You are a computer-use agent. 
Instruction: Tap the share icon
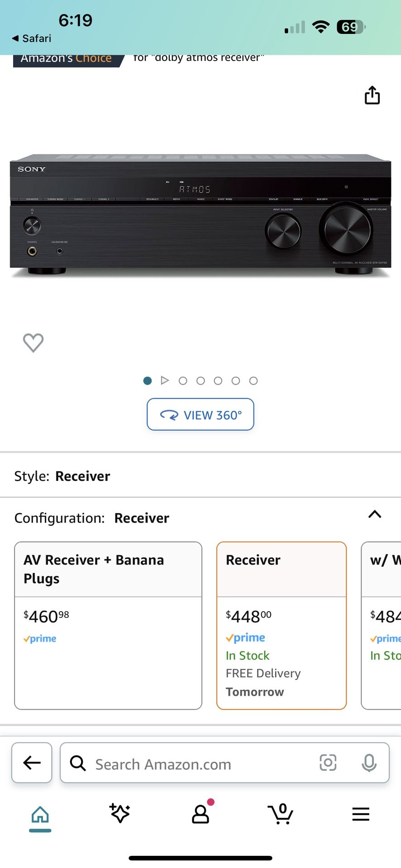click(372, 95)
